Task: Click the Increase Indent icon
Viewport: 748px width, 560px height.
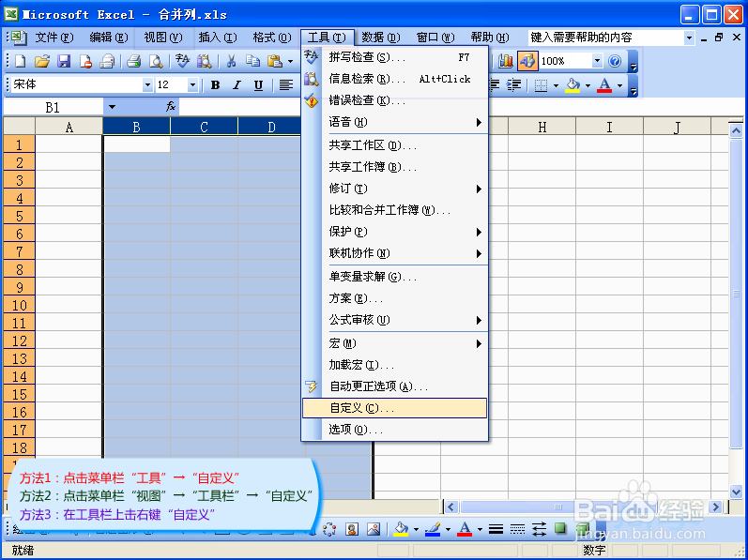Action: point(513,85)
